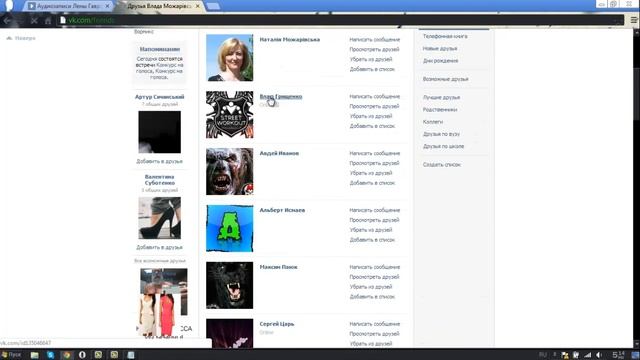
Task: View friends of Влад Грищенко
Action: click(374, 107)
